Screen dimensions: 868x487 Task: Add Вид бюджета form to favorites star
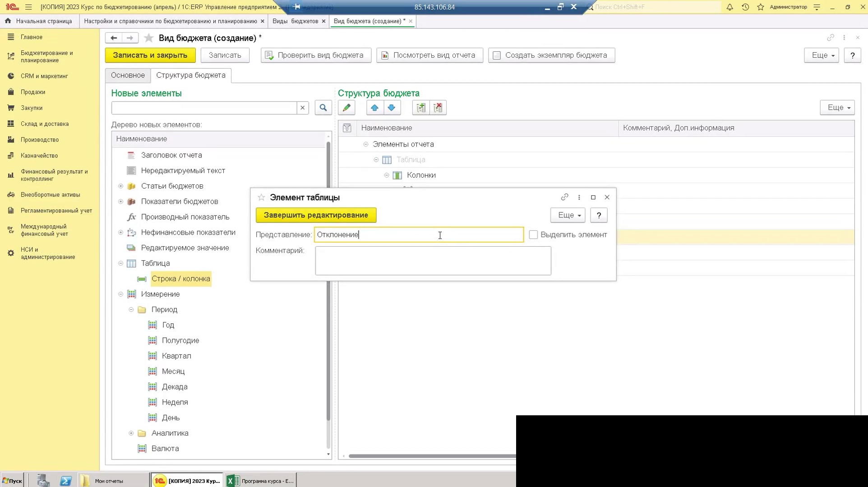(149, 38)
